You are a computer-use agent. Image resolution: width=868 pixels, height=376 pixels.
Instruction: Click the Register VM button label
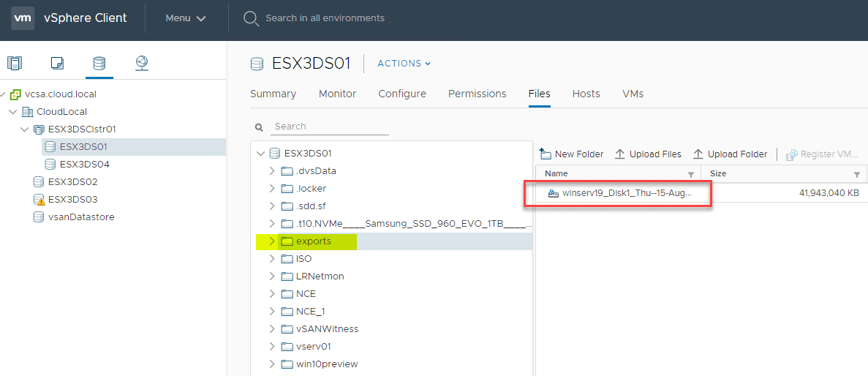829,154
